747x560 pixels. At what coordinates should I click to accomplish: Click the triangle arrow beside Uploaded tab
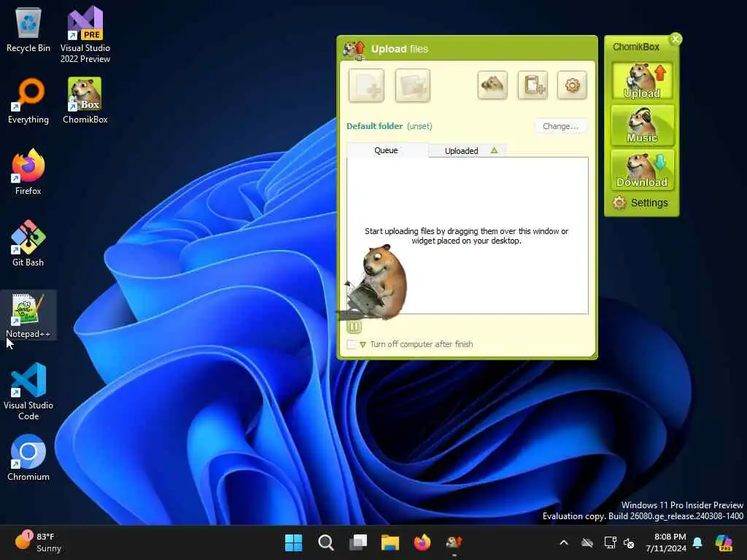click(494, 150)
